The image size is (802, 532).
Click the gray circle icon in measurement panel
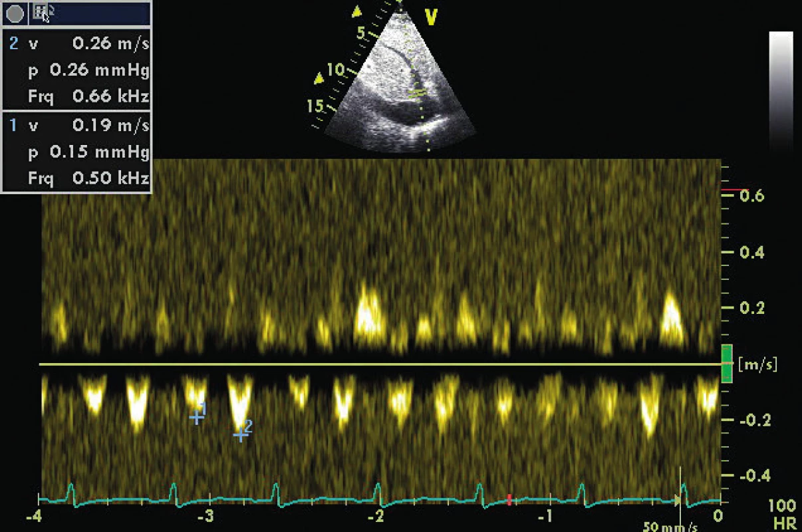[15, 13]
